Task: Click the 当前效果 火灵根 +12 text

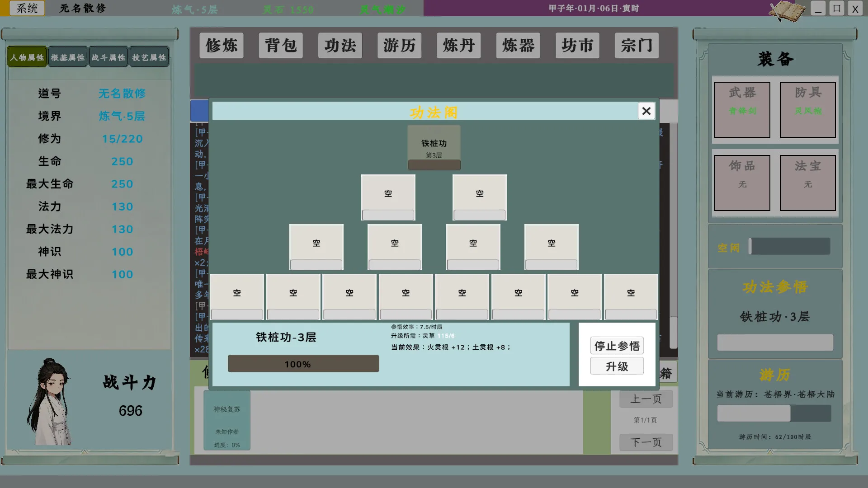Action: [450, 347]
